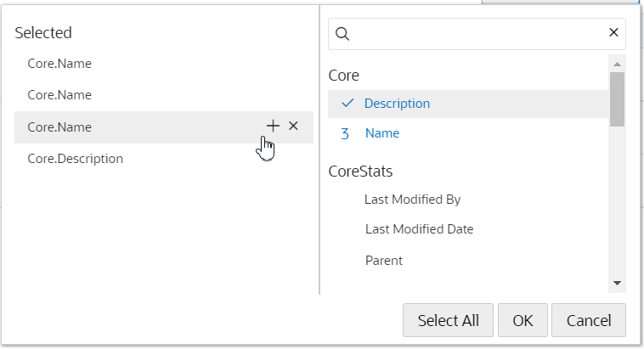
Task: Select the Name property under Core
Action: point(381,133)
